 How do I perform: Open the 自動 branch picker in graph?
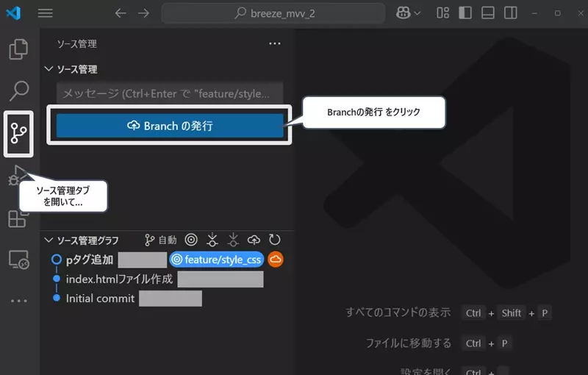point(160,240)
